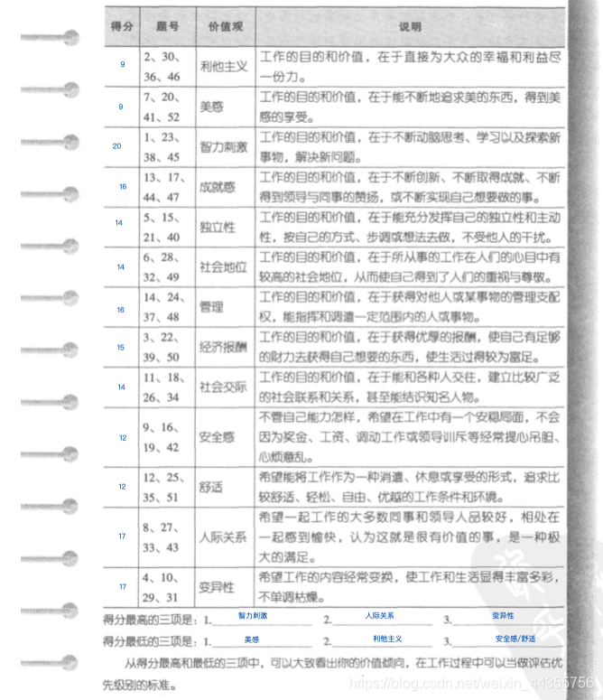This screenshot has height=700, width=603.
Task: Select the 舒适 cell in 价值观 column
Action: (210, 487)
